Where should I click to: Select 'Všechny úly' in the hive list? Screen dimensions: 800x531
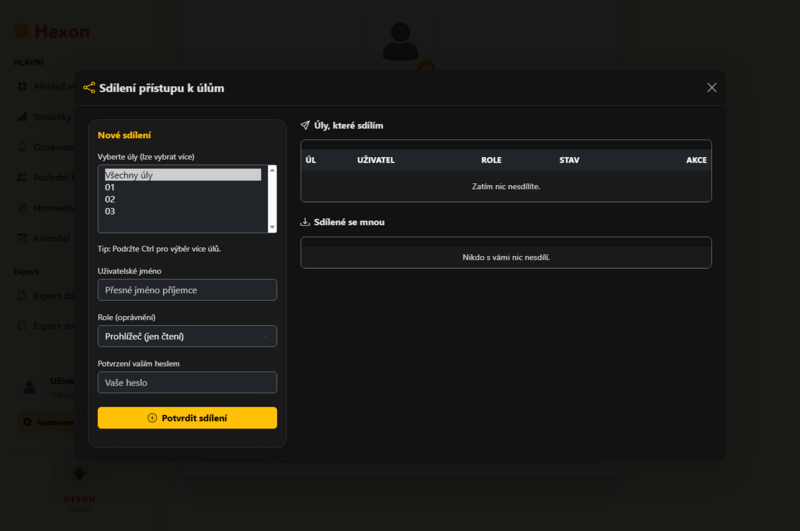[x=183, y=175]
